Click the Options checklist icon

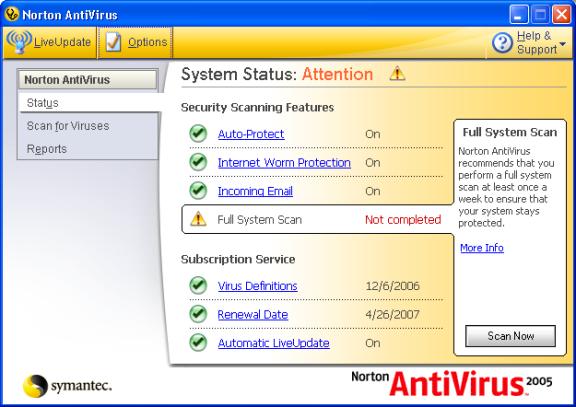click(113, 42)
